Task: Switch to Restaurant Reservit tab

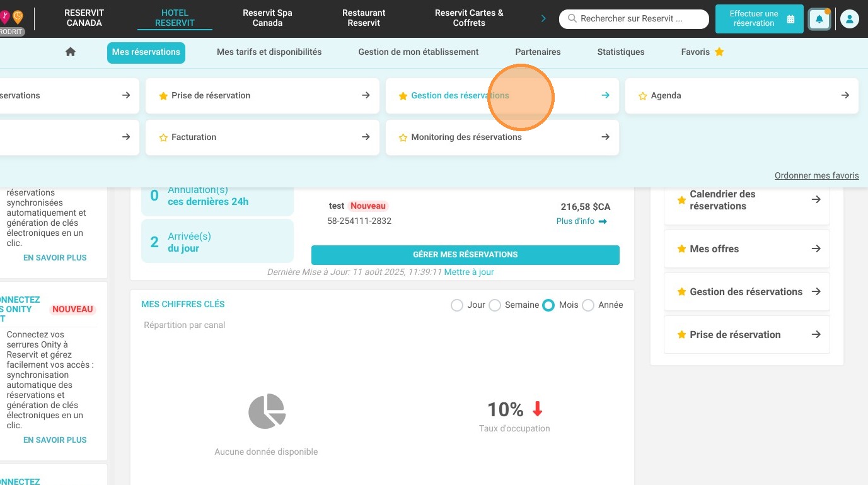Action: 364,18
